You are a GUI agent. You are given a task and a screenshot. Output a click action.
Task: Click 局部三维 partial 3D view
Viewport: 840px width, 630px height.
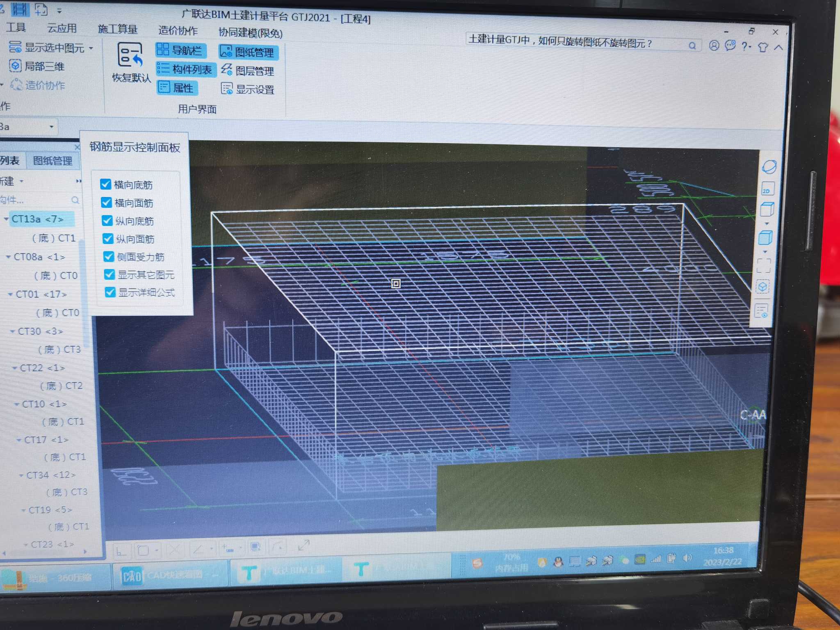tap(37, 66)
